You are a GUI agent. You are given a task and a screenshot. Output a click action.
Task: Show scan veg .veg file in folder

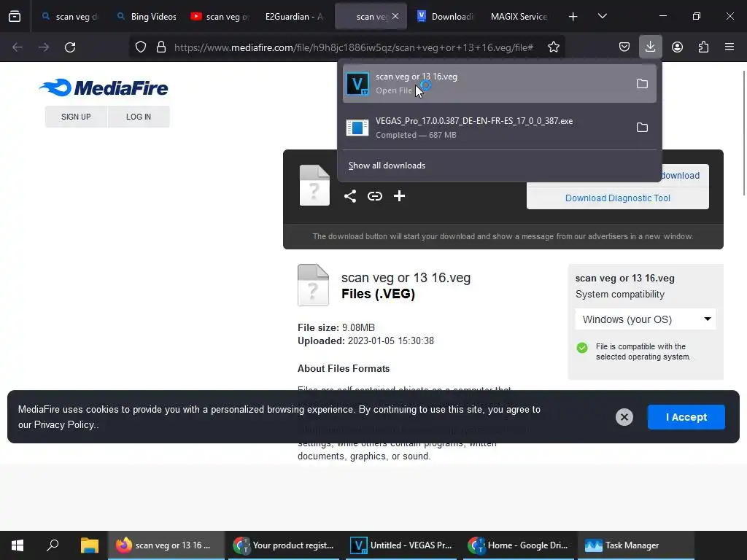click(x=642, y=84)
